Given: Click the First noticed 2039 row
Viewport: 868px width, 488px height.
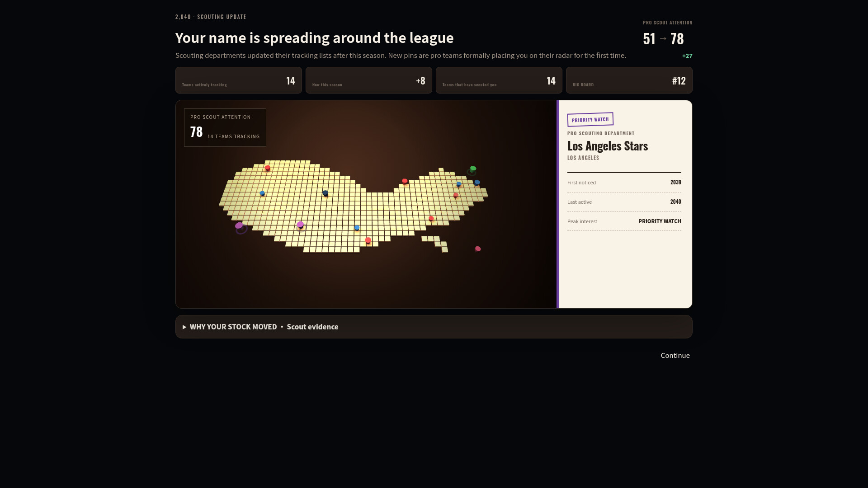Looking at the screenshot, I should (x=624, y=183).
